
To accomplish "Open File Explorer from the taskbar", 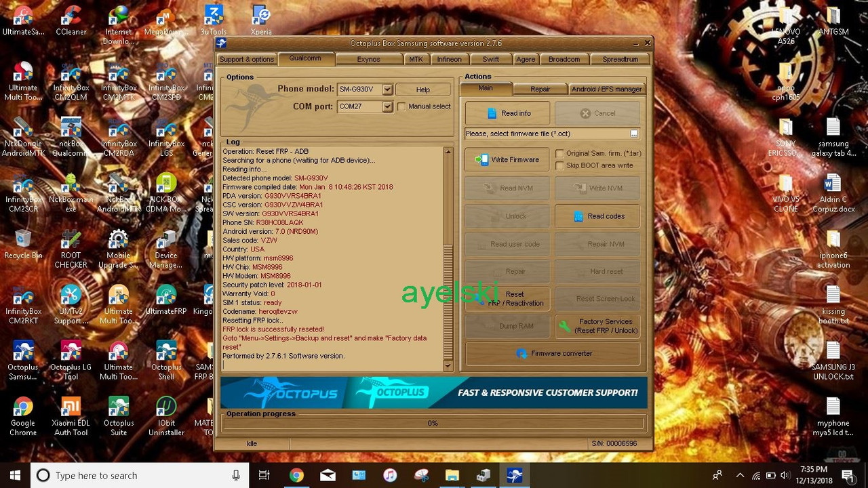I will [452, 476].
